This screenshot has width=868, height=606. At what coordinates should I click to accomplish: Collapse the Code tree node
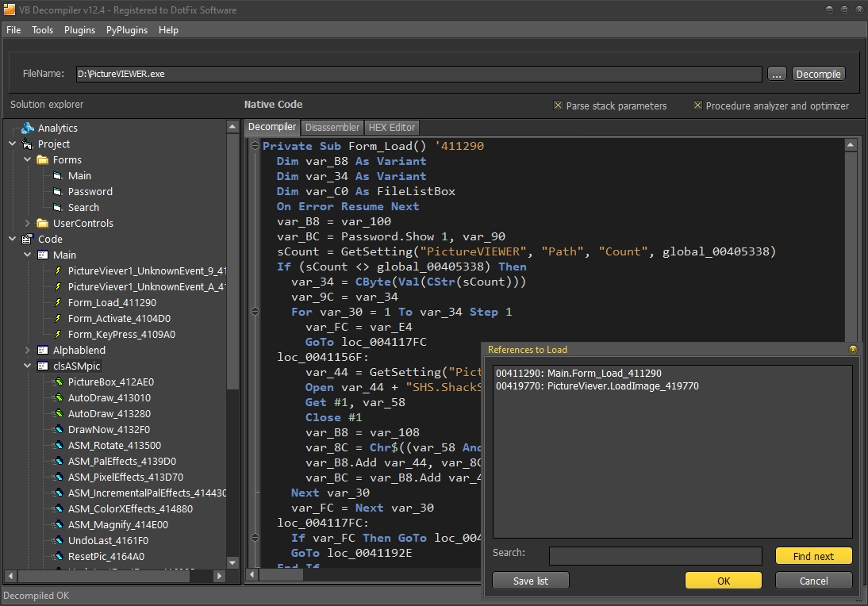pos(12,239)
